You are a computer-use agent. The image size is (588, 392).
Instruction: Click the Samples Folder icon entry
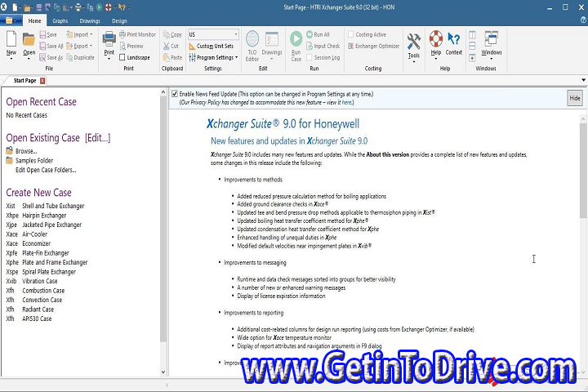[29, 161]
